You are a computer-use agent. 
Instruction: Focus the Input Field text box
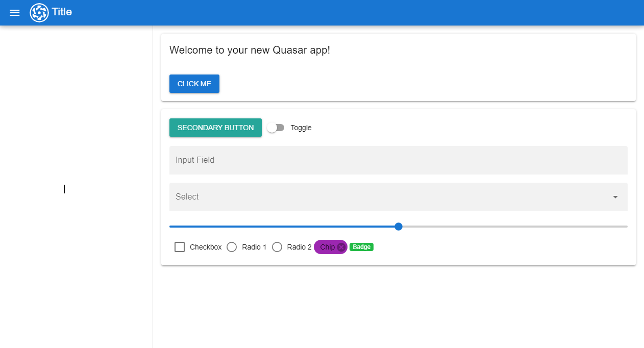(x=399, y=160)
